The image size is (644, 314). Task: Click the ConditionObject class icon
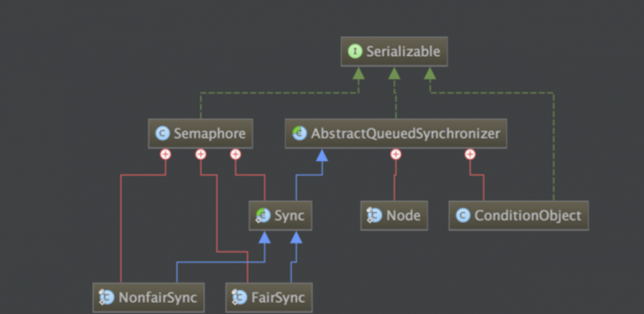tap(463, 215)
